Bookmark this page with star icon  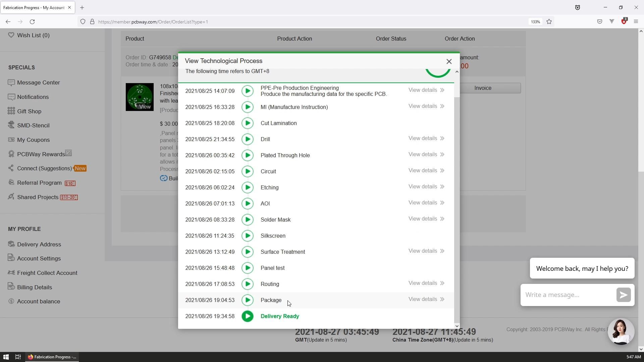[549, 22]
